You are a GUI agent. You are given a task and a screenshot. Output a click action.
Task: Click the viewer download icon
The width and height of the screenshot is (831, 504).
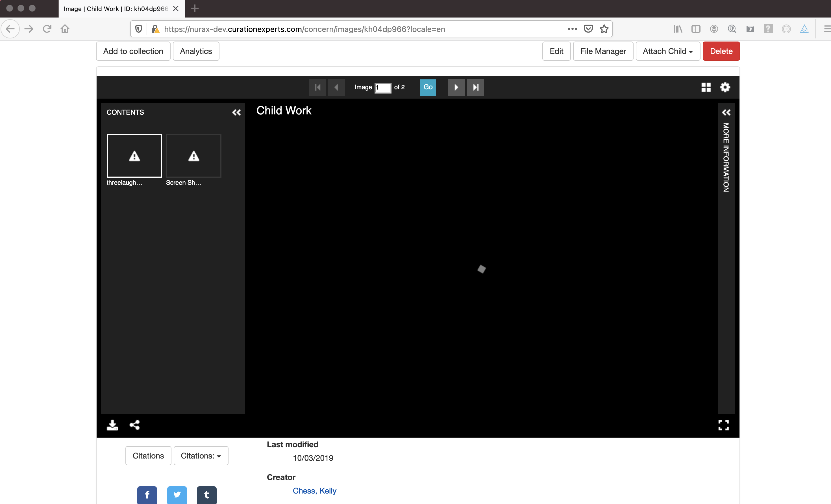coord(112,425)
